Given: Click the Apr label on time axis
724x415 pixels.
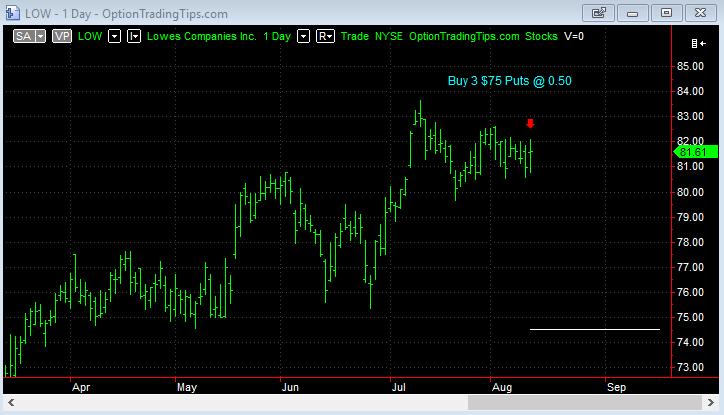Looking at the screenshot, I should 81,387.
